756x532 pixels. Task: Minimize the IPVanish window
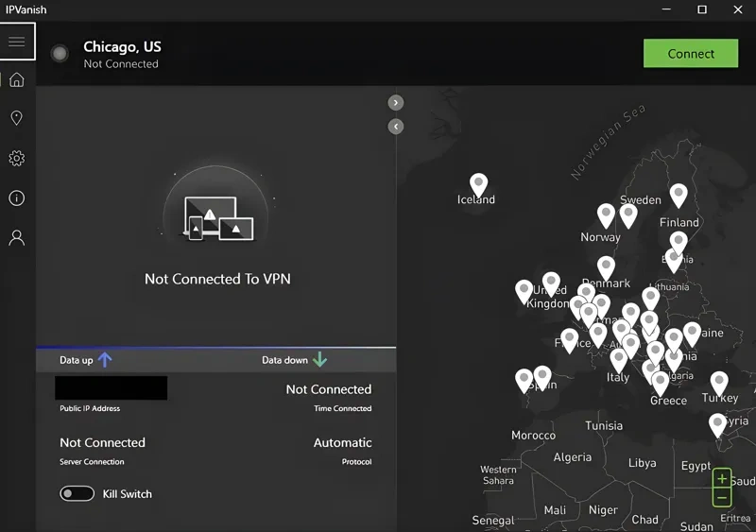[666, 9]
